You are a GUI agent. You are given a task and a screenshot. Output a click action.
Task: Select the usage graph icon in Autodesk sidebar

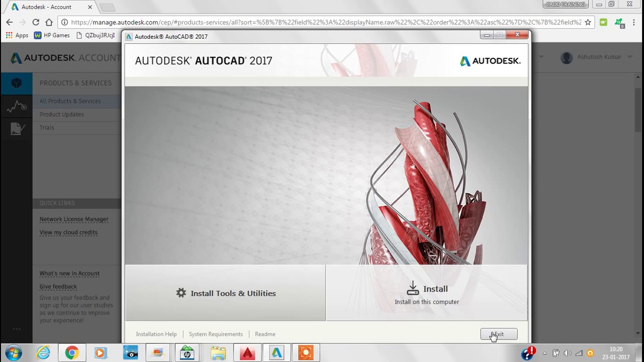point(16,106)
